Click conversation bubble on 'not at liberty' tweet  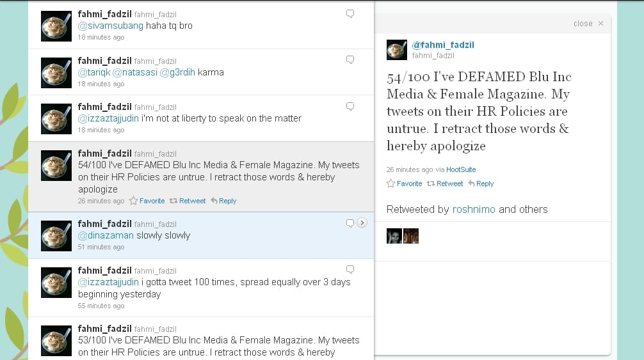(x=350, y=107)
